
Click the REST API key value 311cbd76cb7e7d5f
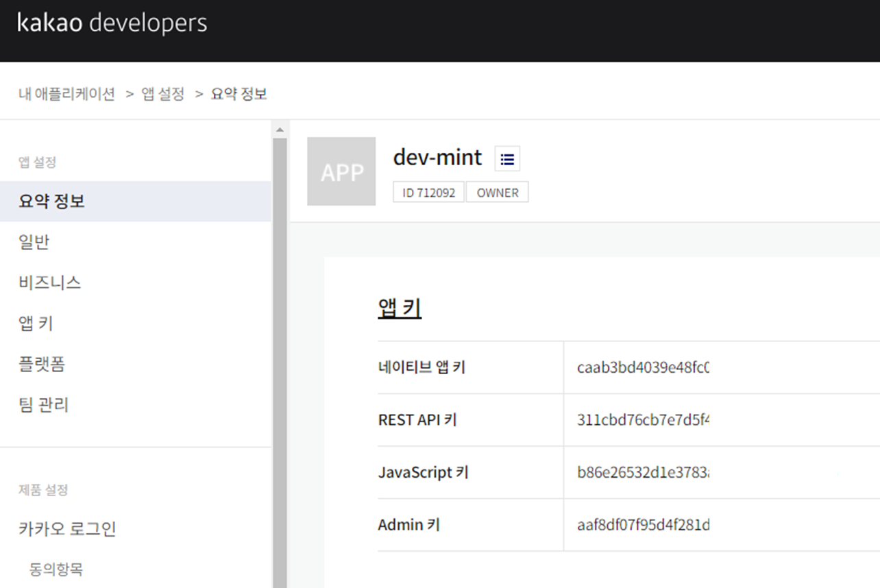click(x=643, y=420)
